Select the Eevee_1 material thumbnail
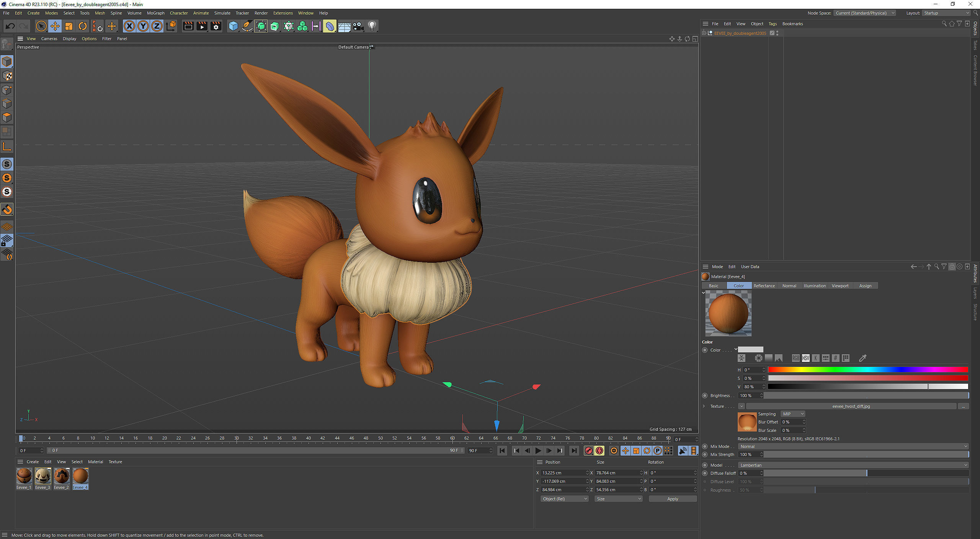The width and height of the screenshot is (980, 539). [24, 476]
